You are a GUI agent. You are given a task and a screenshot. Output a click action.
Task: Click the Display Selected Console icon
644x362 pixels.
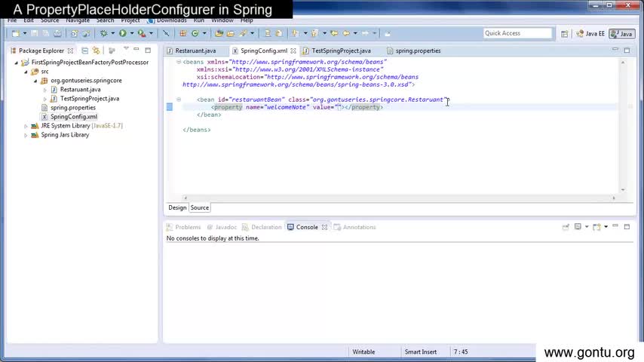pyautogui.click(x=578, y=227)
